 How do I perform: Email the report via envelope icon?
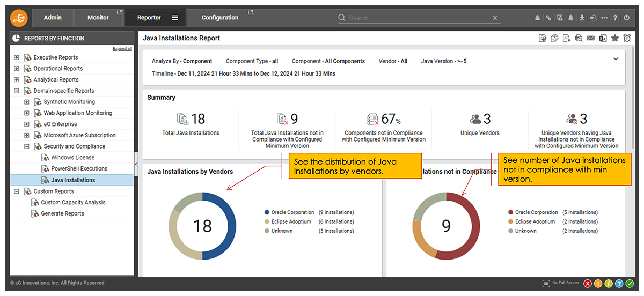pos(591,38)
